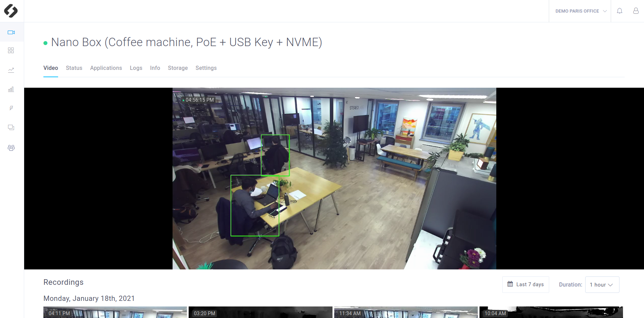Open the Logs tab
The height and width of the screenshot is (318, 644).
[x=136, y=68]
